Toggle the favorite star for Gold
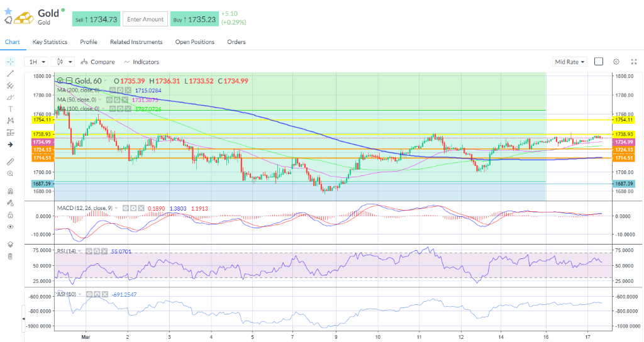Viewport: 644px width, 342px height. [8, 11]
